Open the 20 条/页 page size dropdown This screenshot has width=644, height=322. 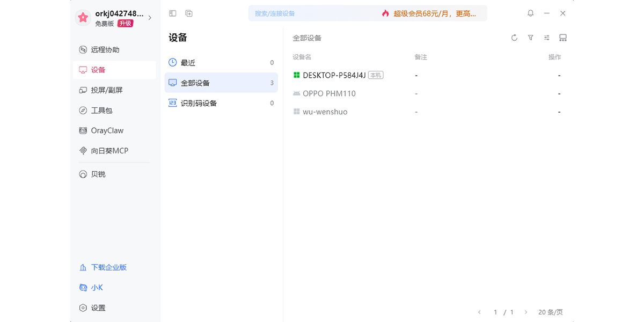(551, 312)
